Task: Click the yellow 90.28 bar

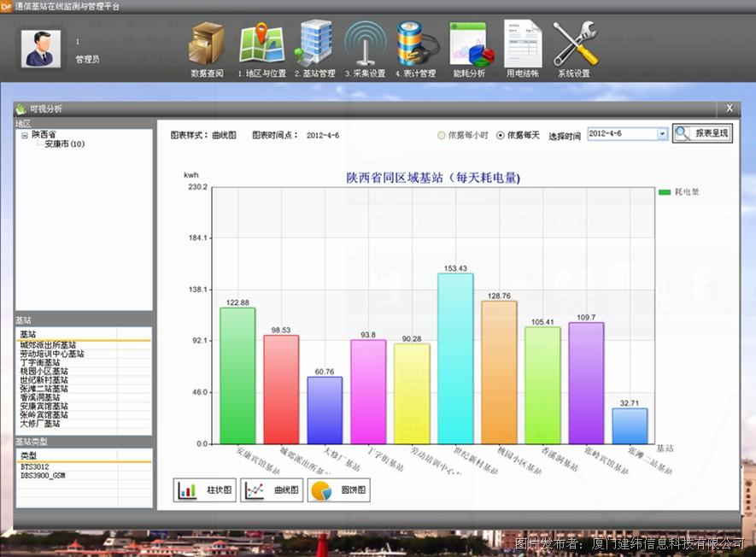Action: [x=412, y=394]
